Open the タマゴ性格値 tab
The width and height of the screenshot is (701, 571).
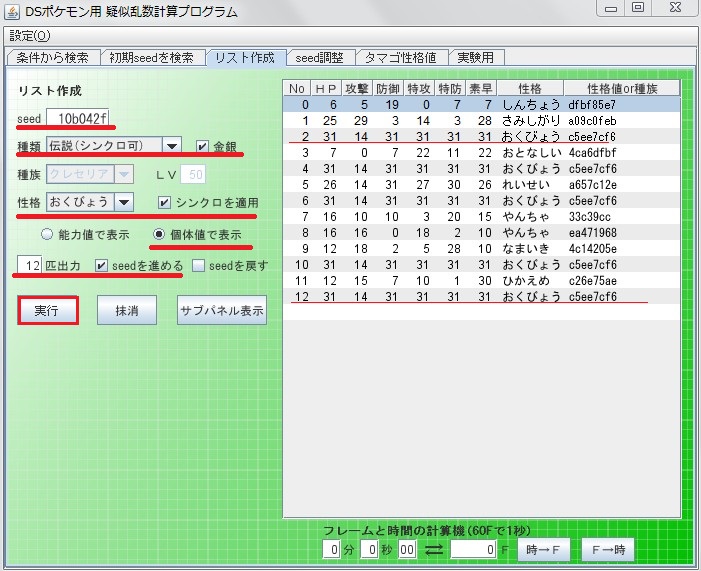401,58
